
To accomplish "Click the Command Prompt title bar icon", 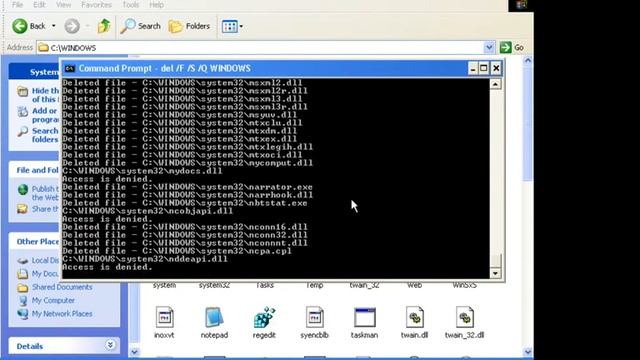I will (x=70, y=68).
